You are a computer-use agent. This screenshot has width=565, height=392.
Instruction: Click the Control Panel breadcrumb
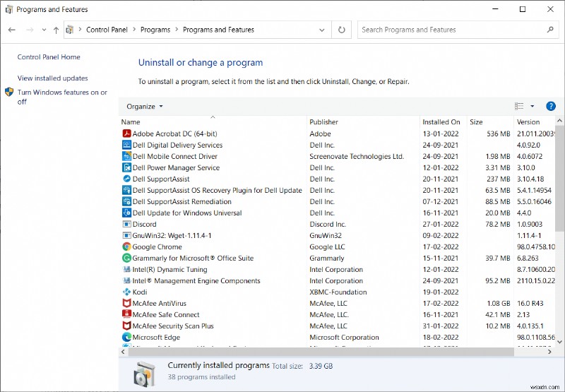click(107, 30)
